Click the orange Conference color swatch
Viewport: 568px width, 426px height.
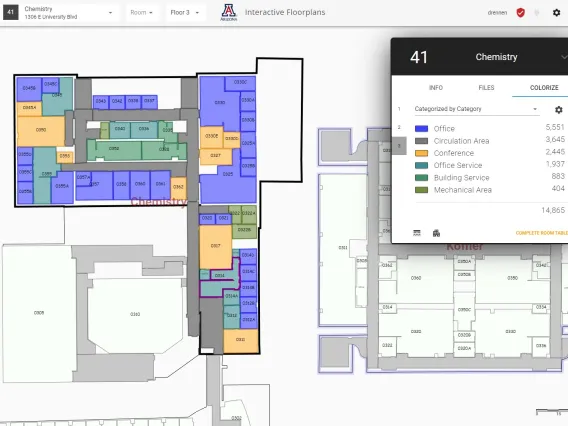coord(421,153)
